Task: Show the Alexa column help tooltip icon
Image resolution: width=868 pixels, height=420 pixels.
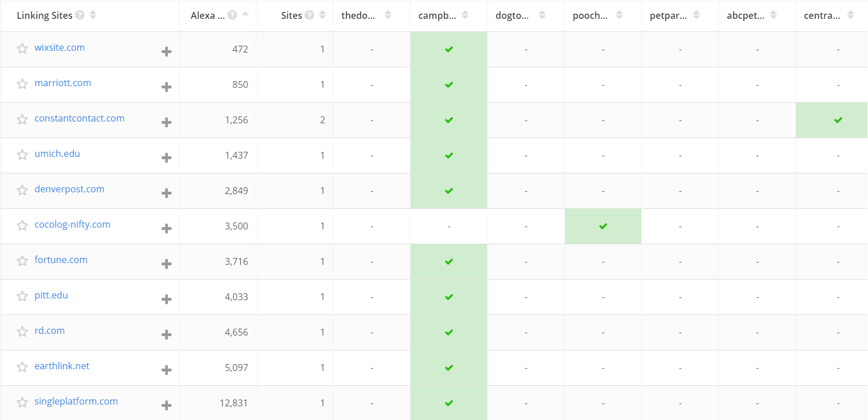Action: click(232, 15)
